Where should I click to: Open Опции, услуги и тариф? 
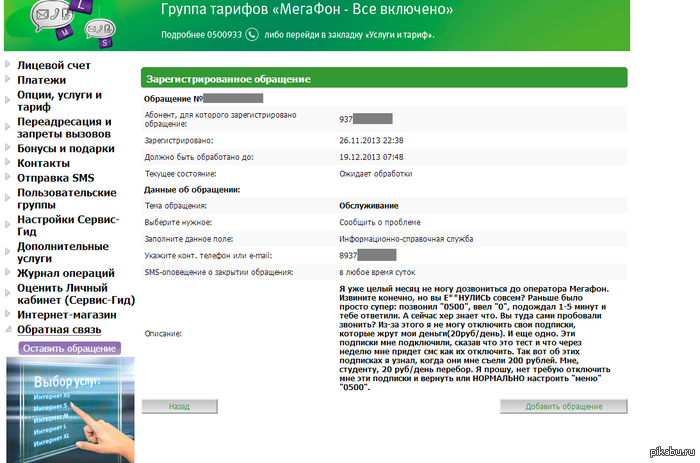[59, 101]
